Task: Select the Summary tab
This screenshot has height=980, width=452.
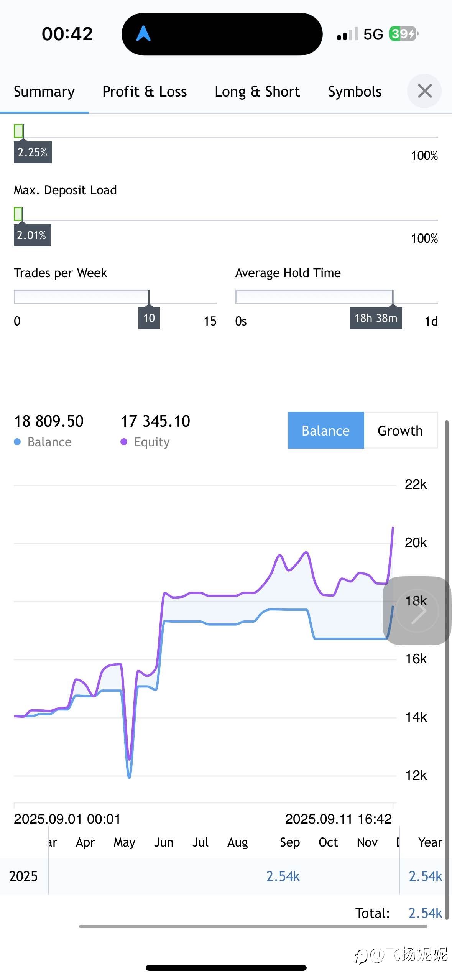Action: click(44, 92)
